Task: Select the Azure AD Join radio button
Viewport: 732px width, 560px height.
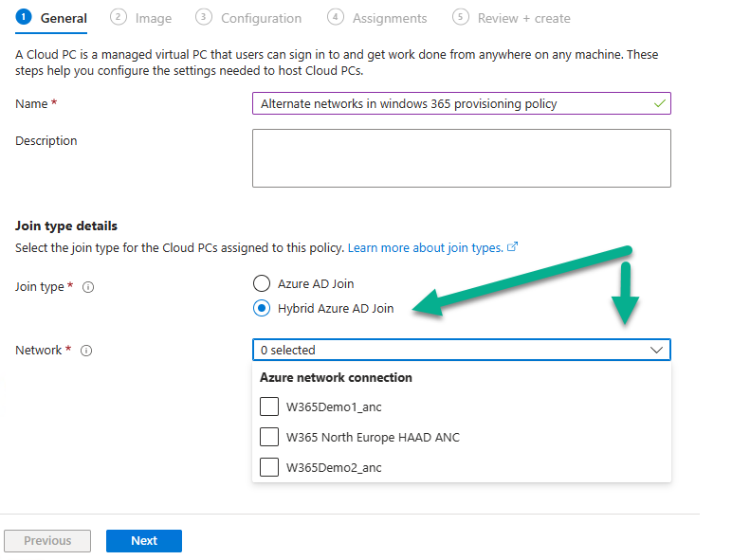Action: click(262, 283)
